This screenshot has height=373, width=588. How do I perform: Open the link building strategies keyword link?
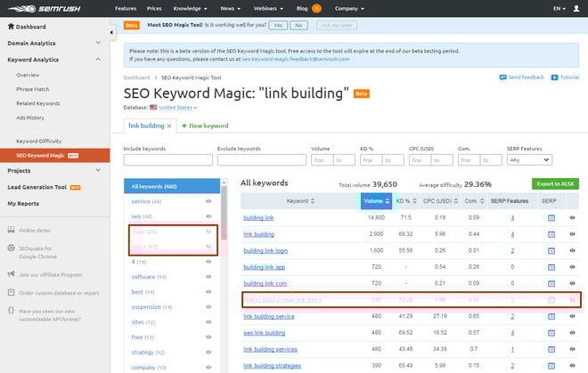273,366
